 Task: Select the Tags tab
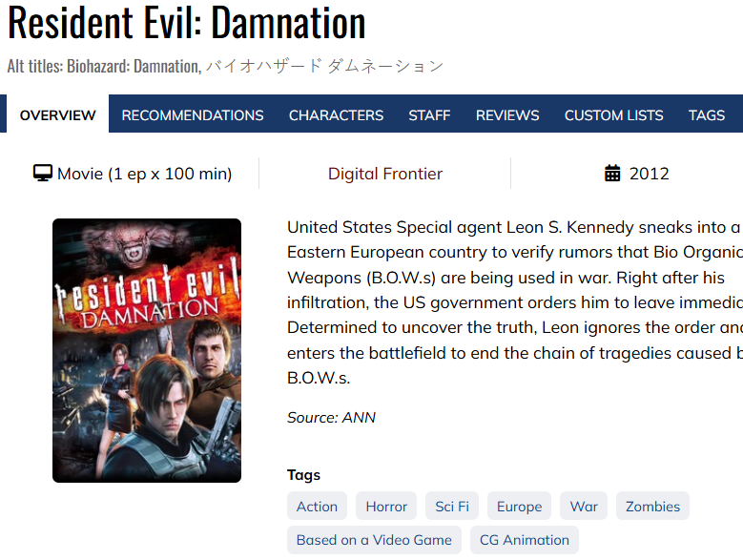(707, 115)
